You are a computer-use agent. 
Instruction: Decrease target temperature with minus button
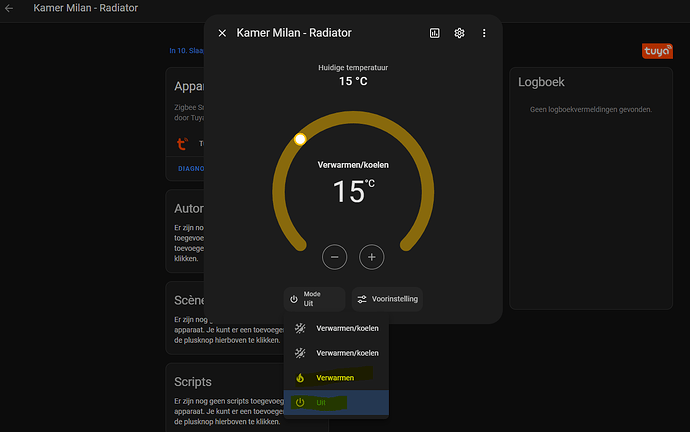click(334, 257)
